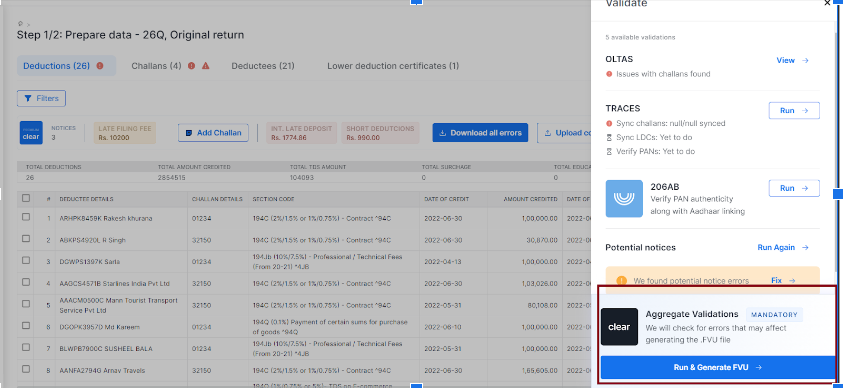Toggle the select-all checkbox in table header
The image size is (843, 388).
(x=26, y=198)
